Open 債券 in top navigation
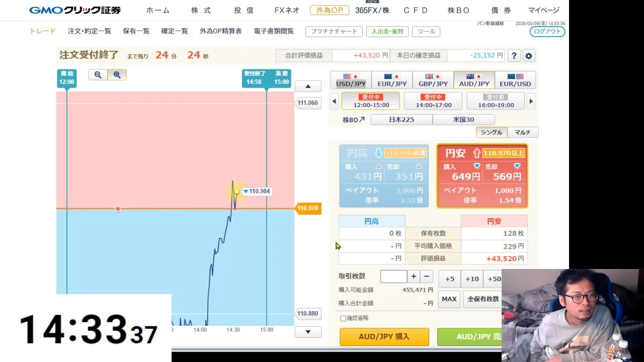 point(501,11)
